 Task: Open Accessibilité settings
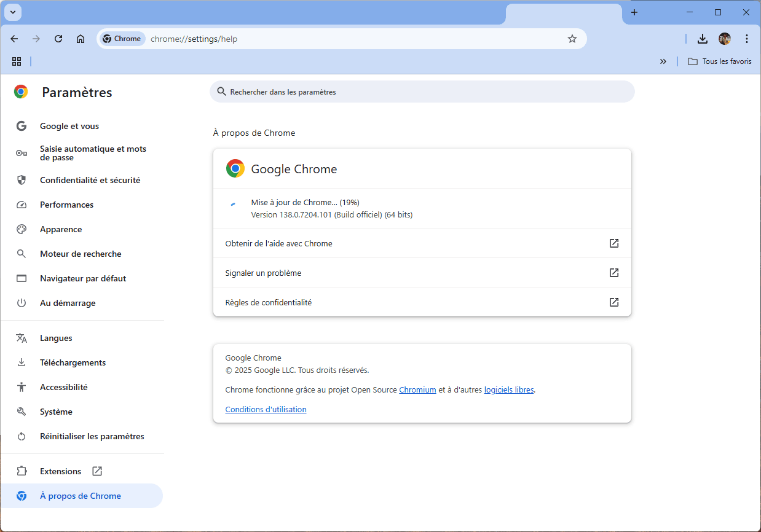coord(82,387)
